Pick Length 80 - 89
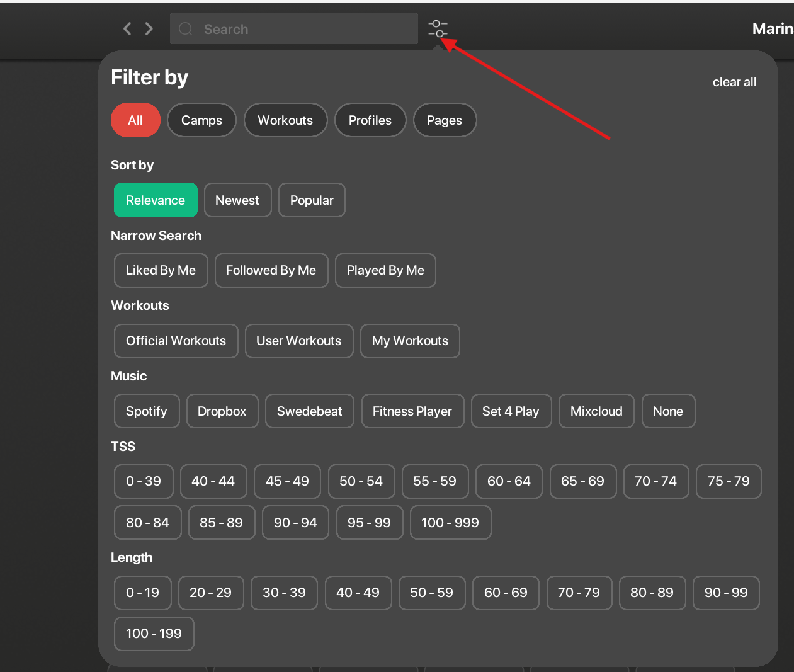 (652, 593)
